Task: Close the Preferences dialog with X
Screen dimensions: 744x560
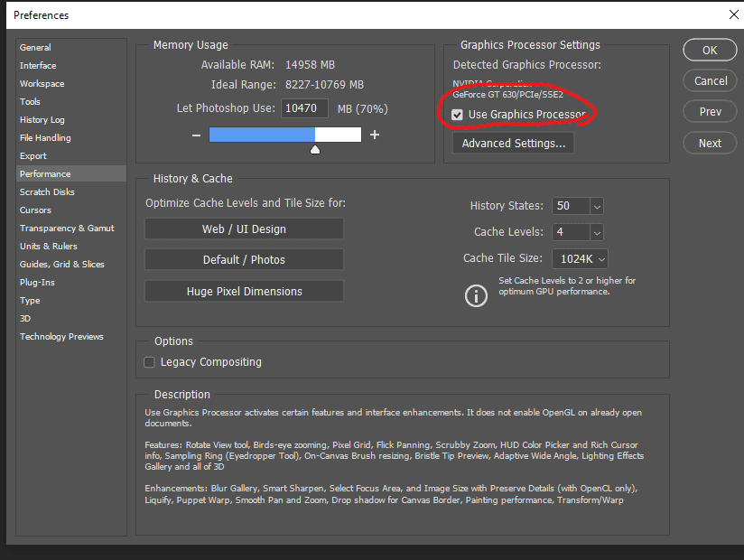Action: tap(733, 14)
